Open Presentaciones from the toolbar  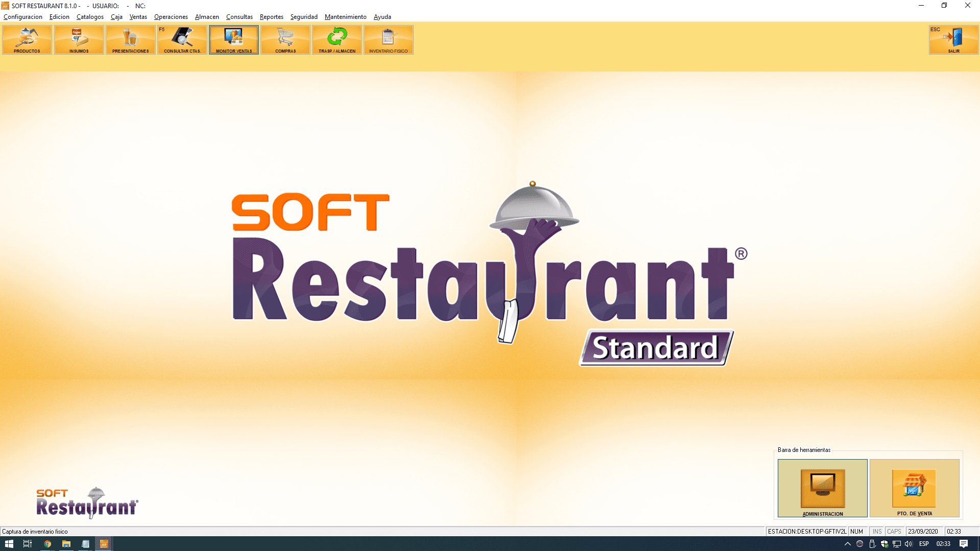click(x=130, y=40)
